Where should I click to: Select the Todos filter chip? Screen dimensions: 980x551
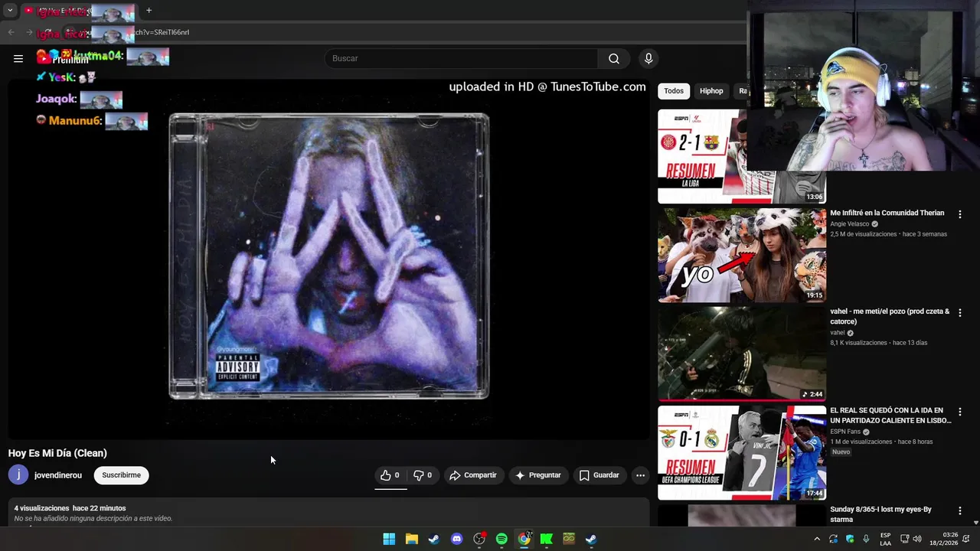[x=674, y=91]
